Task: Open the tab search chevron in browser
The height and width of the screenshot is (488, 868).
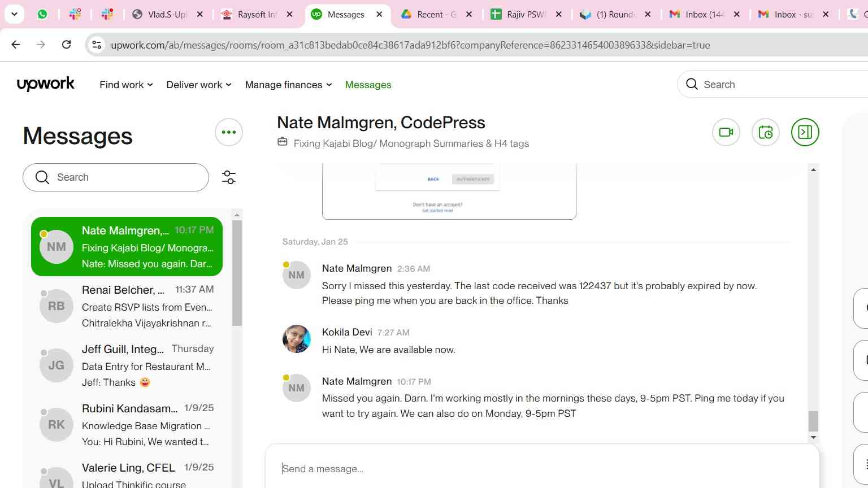Action: click(14, 14)
